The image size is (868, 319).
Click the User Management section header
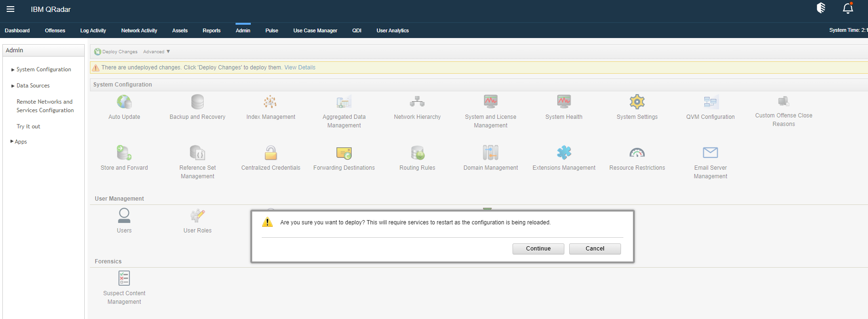point(119,199)
